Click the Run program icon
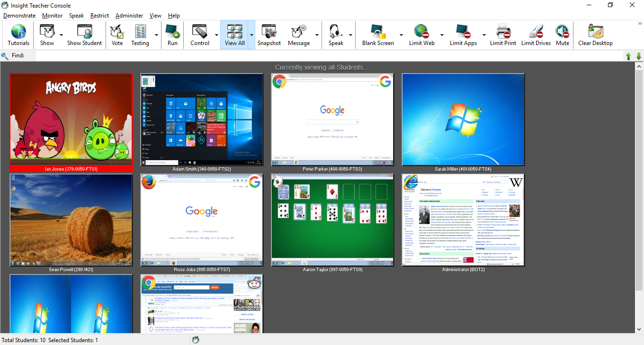Viewport: 644px width, 345px height. 172,35
